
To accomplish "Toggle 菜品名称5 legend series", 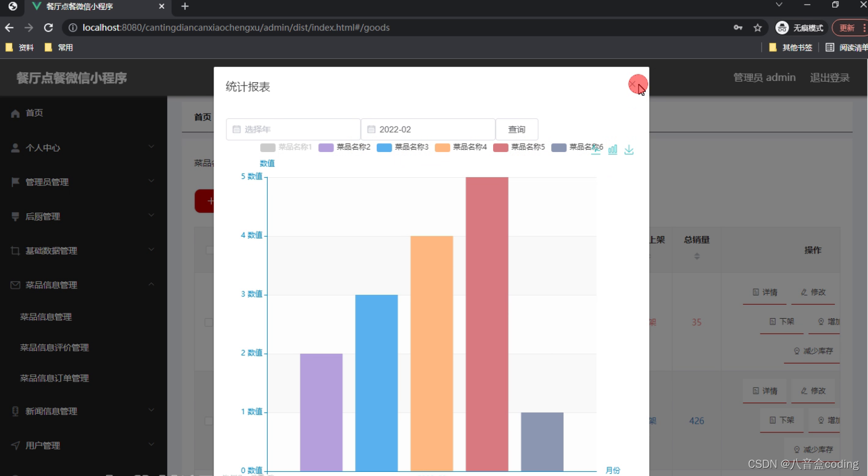I will (x=519, y=147).
